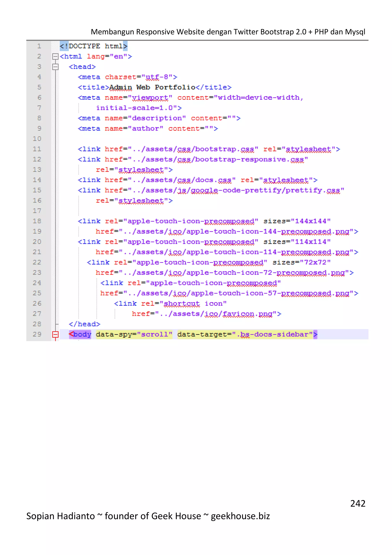The height and width of the screenshot is (555, 392).
Task: Click the data-target=".bs-docs-sidebar" attribute
Action: (245, 334)
